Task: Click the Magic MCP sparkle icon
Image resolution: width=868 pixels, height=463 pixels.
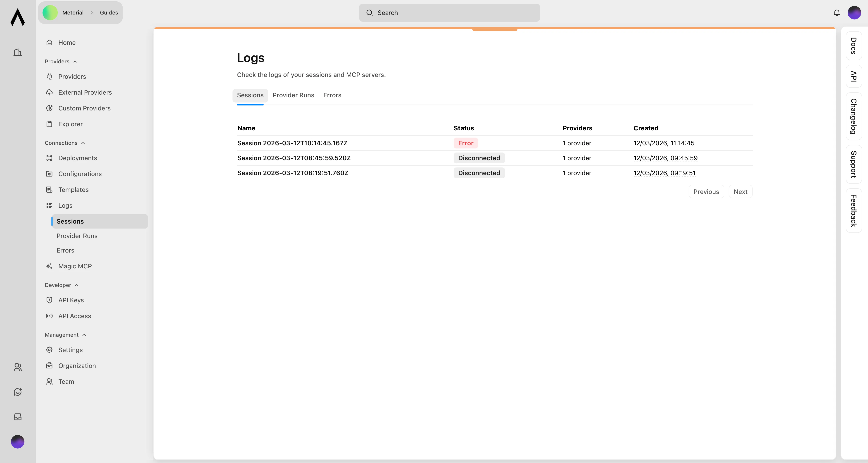Action: point(49,266)
